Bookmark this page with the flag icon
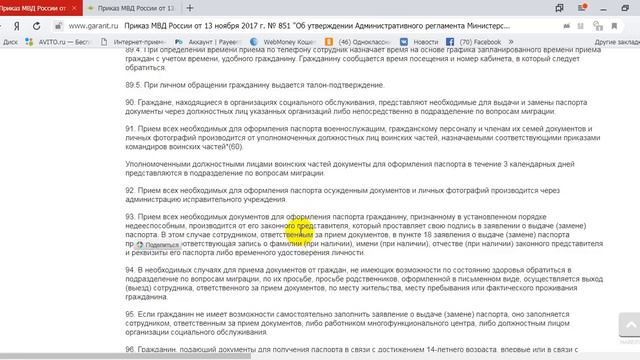640x360 pixels. [x=614, y=26]
